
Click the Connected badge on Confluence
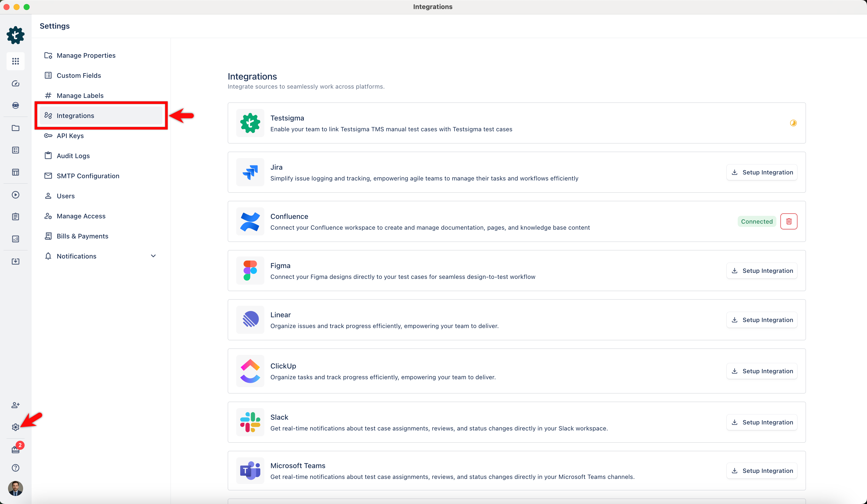coord(757,221)
